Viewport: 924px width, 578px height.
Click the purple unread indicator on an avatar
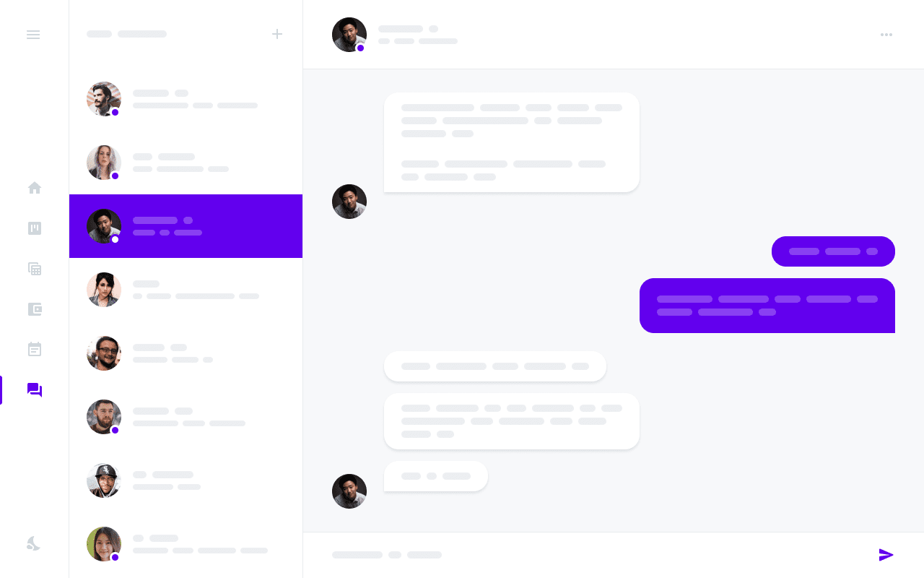coord(115,112)
